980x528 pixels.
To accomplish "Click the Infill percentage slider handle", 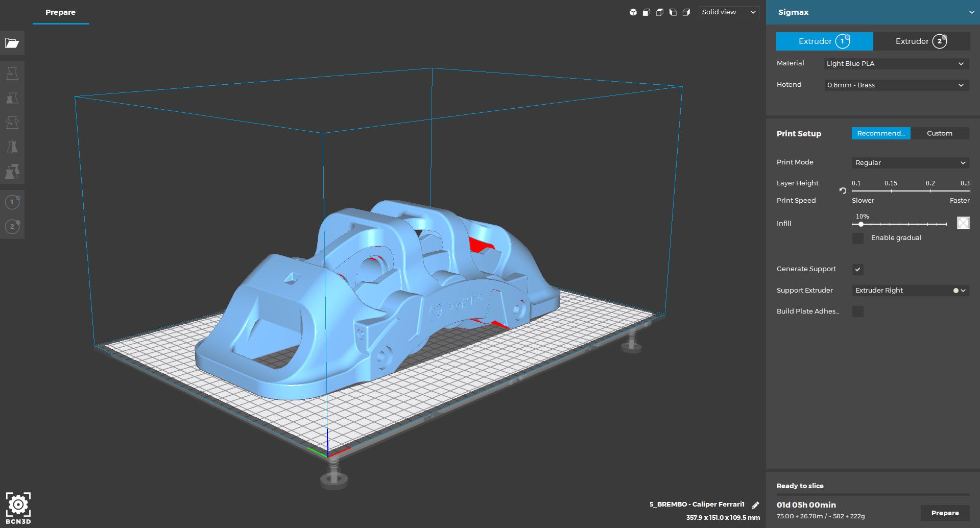I will pyautogui.click(x=861, y=224).
